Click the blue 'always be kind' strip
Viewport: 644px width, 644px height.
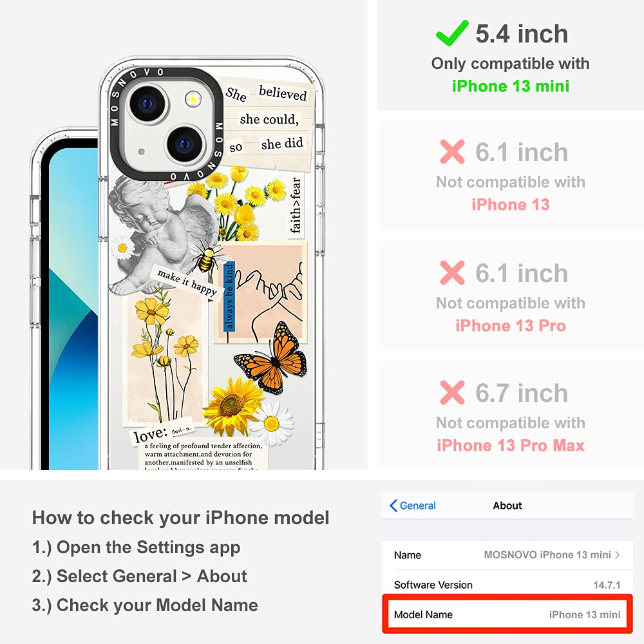pos(229,296)
